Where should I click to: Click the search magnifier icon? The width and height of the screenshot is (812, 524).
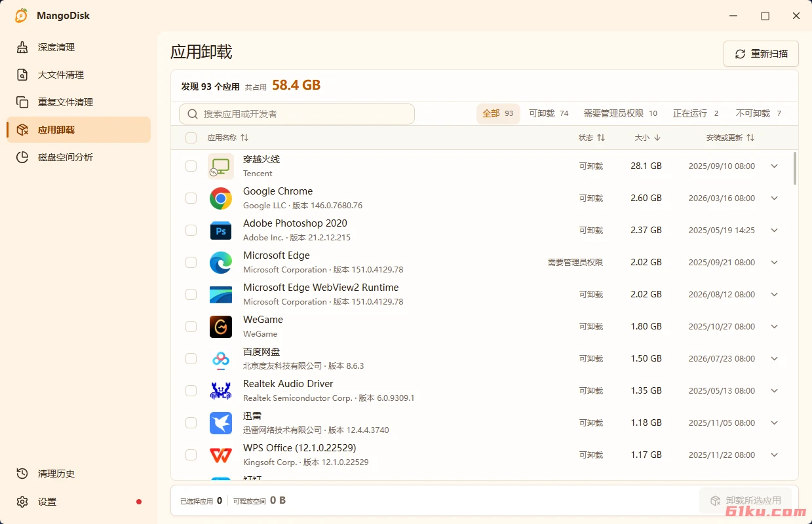coord(193,114)
